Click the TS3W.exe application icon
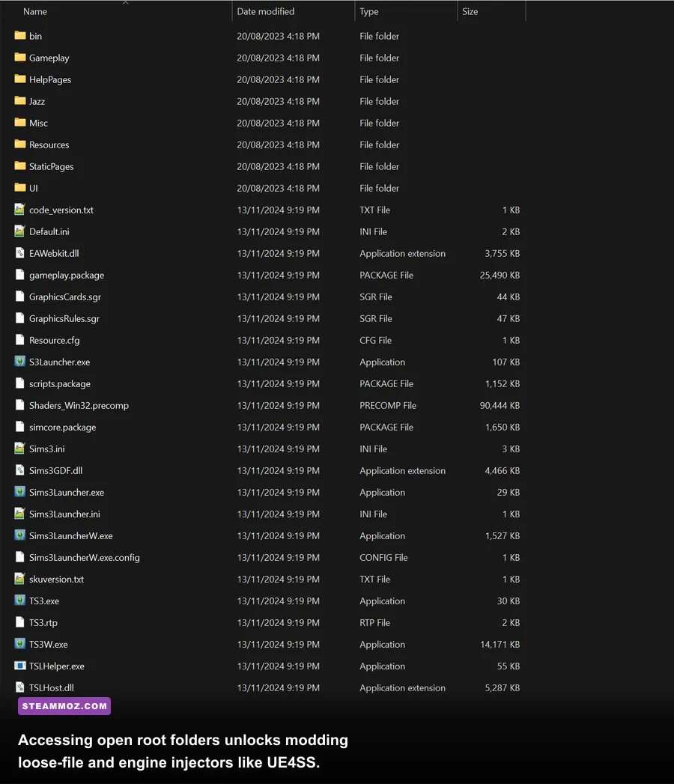 click(19, 644)
